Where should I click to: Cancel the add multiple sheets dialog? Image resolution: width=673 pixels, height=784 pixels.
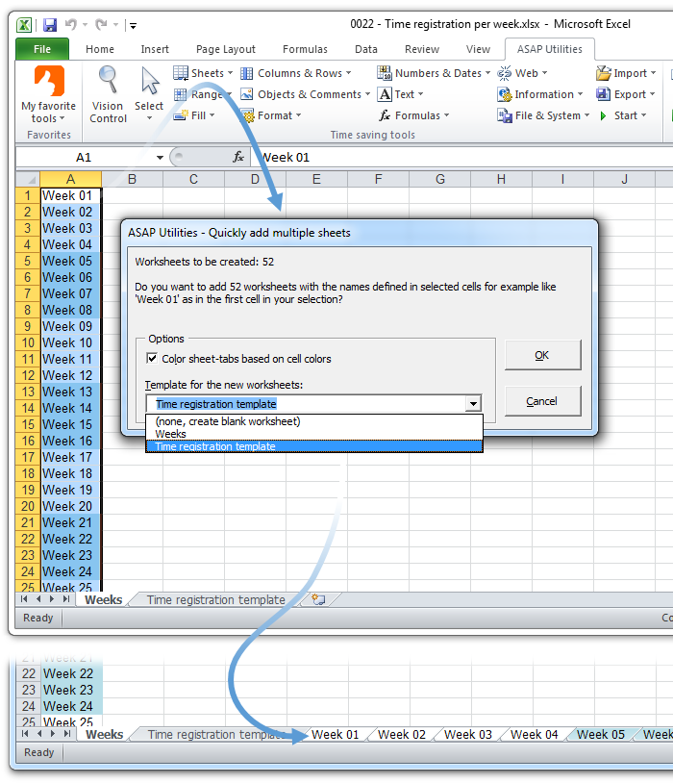coord(542,401)
